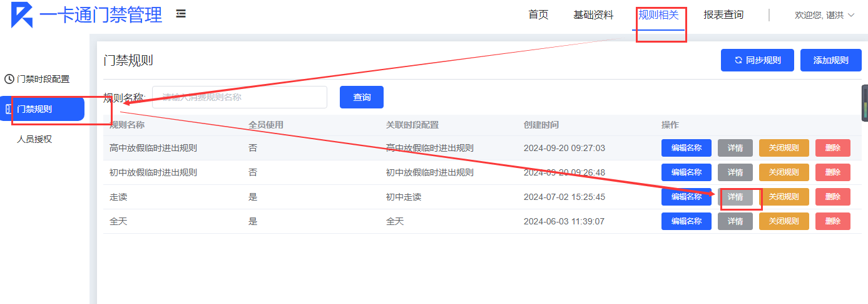Open the 基础资料 menu
Viewport: 868px width, 304px height.
(593, 14)
